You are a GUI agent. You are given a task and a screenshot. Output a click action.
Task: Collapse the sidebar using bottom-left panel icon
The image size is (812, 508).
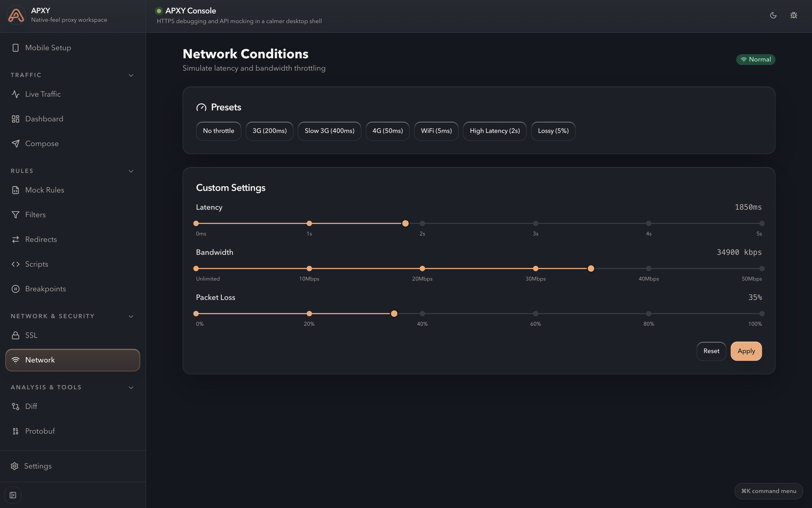(13, 495)
